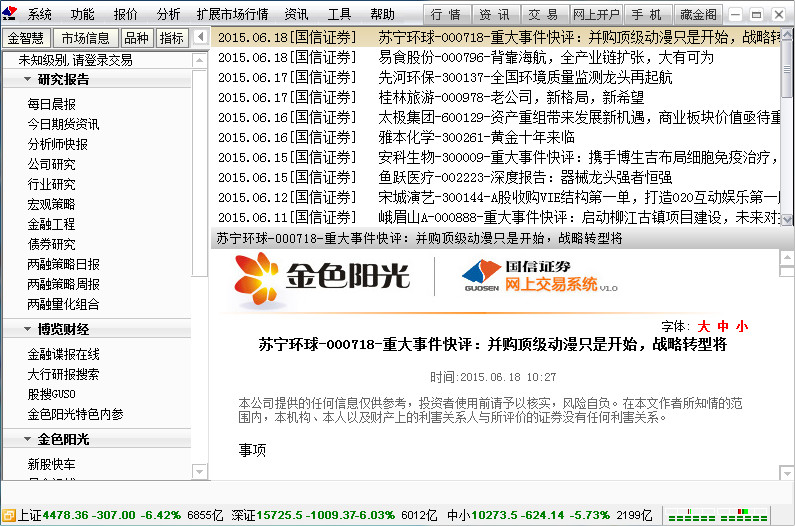The width and height of the screenshot is (795, 526).
Task: Switch to the 资讯 top tab button
Action: click(495, 15)
